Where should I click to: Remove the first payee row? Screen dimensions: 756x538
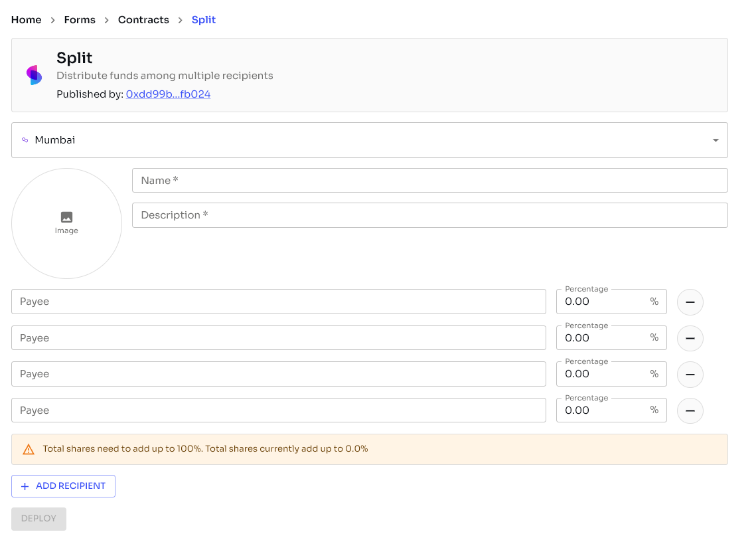(690, 302)
